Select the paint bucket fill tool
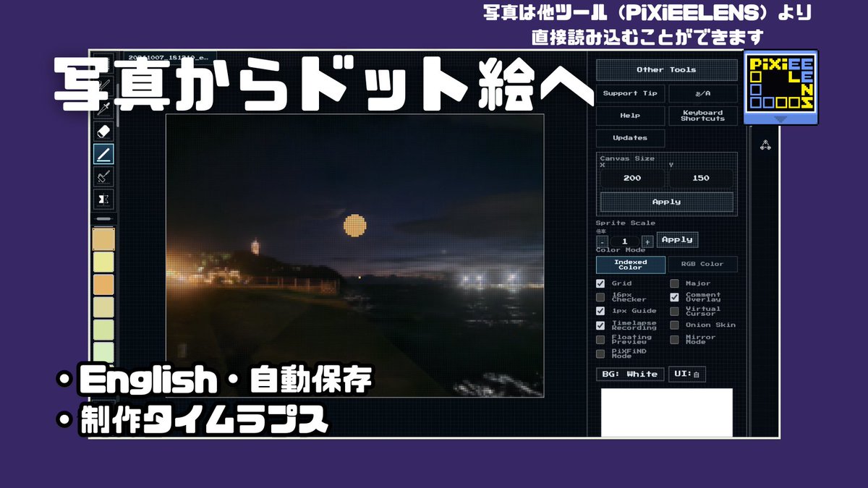Image resolution: width=868 pixels, height=488 pixels. click(x=103, y=176)
